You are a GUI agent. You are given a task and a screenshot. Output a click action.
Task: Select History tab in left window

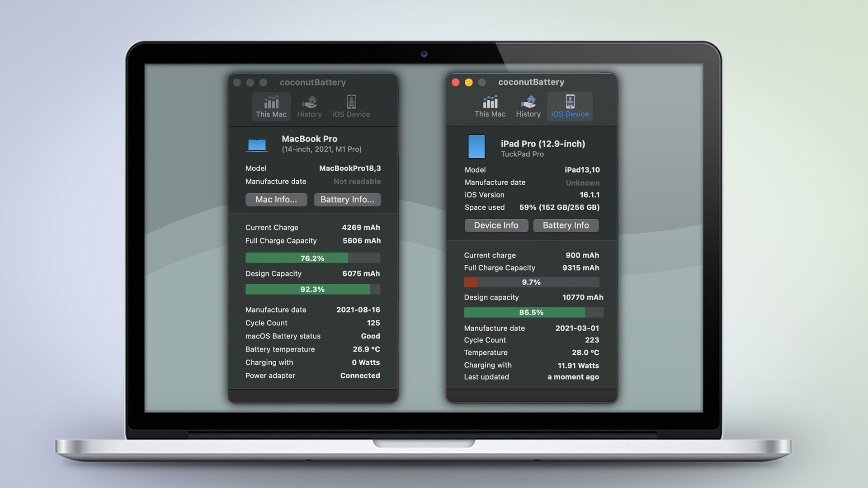pos(309,106)
